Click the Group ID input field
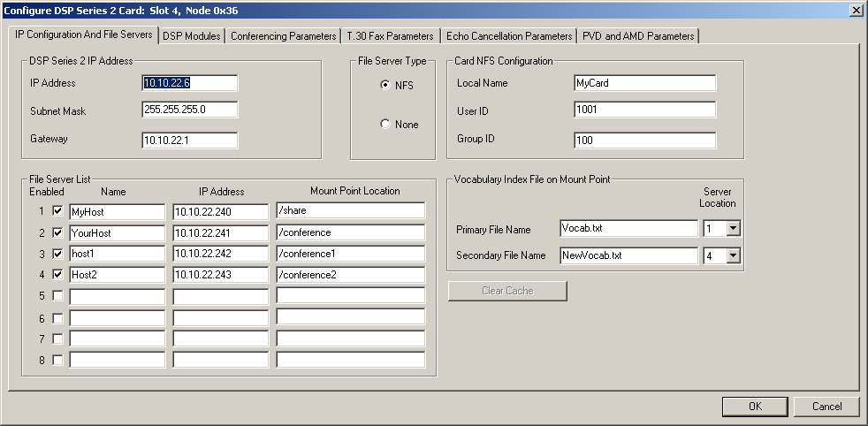 pyautogui.click(x=643, y=141)
